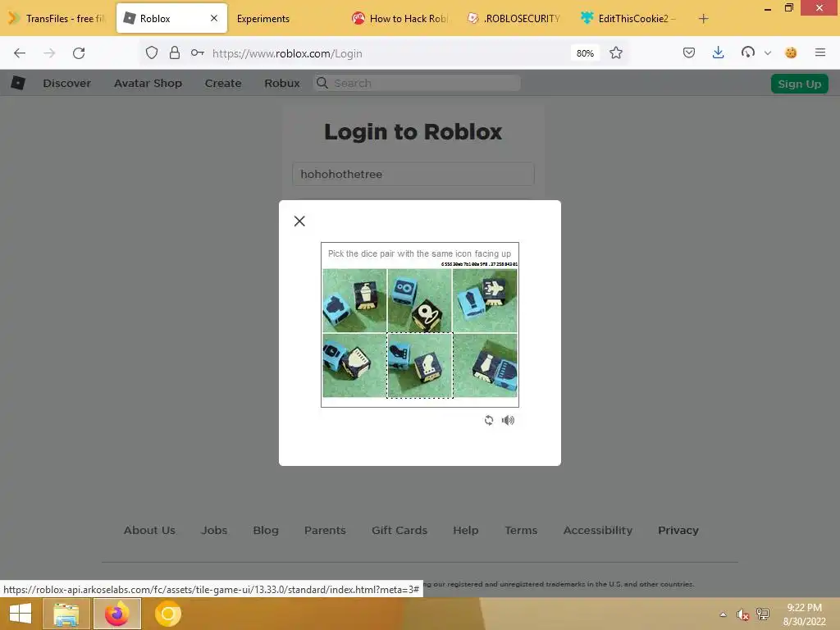This screenshot has height=630, width=840.
Task: Switch to the How to Hack Roblox tab
Action: point(400,19)
